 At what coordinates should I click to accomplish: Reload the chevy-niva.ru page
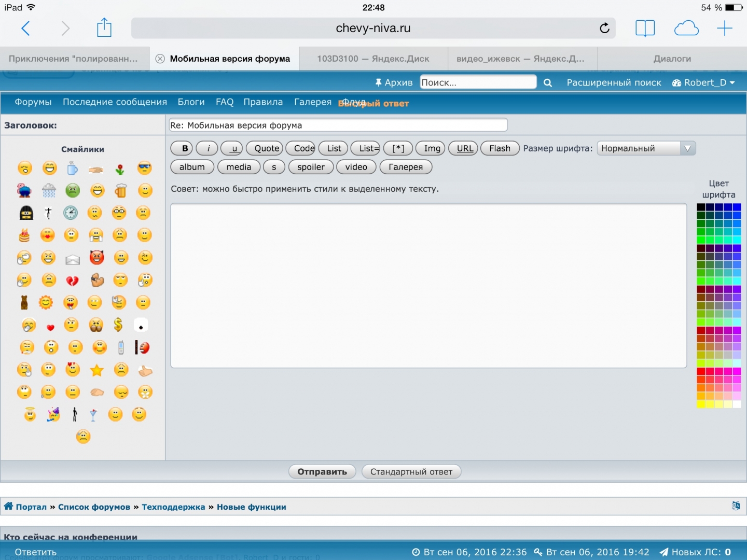click(604, 28)
